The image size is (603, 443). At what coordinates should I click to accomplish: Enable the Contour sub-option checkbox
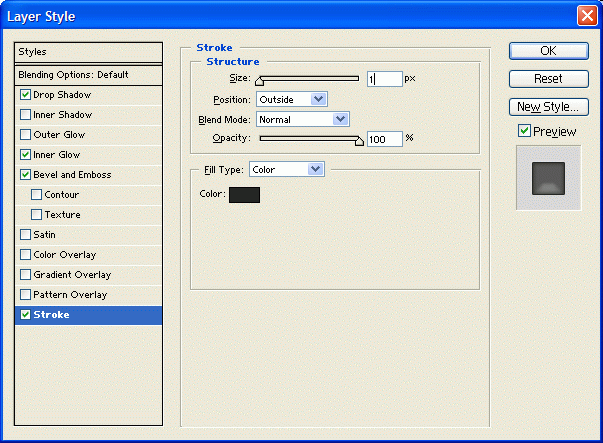click(37, 195)
